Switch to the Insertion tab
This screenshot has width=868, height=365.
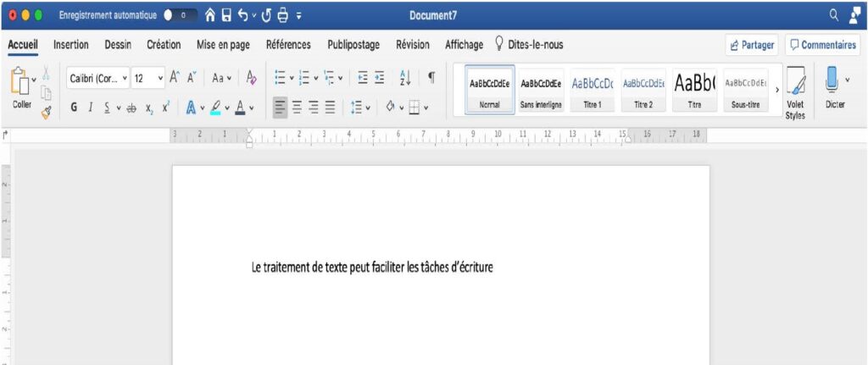point(71,45)
